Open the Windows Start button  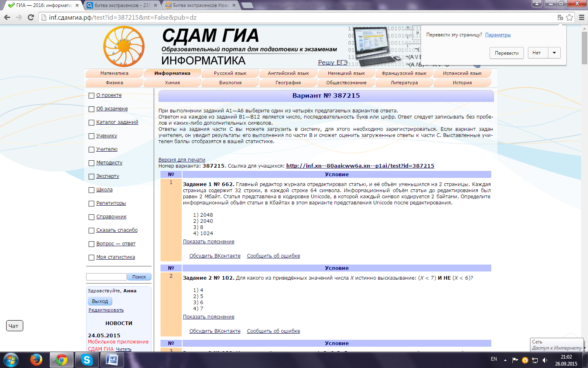[x=11, y=360]
